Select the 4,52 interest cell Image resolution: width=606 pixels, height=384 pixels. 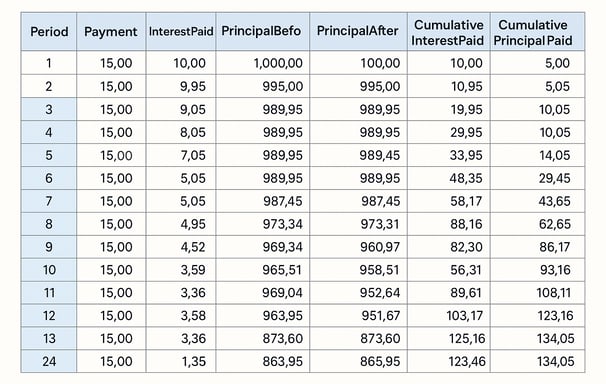pos(181,247)
